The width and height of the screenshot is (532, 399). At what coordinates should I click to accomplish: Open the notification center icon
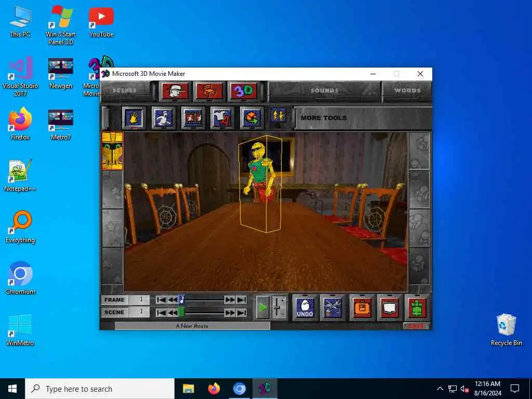coord(515,389)
